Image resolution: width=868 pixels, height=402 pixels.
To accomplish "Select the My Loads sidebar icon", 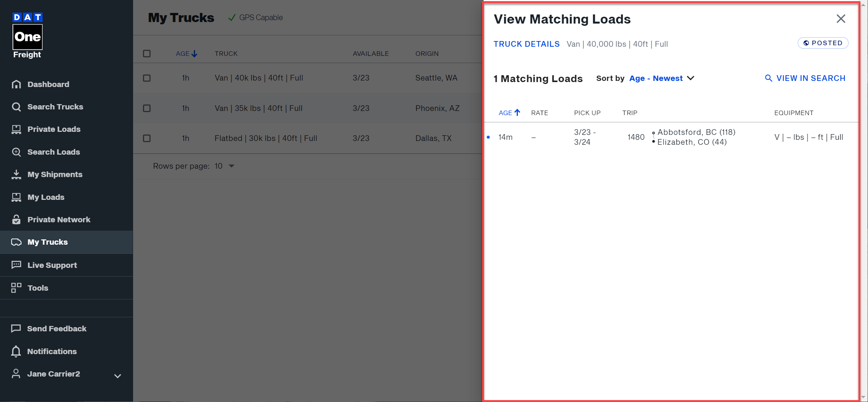I will point(16,197).
